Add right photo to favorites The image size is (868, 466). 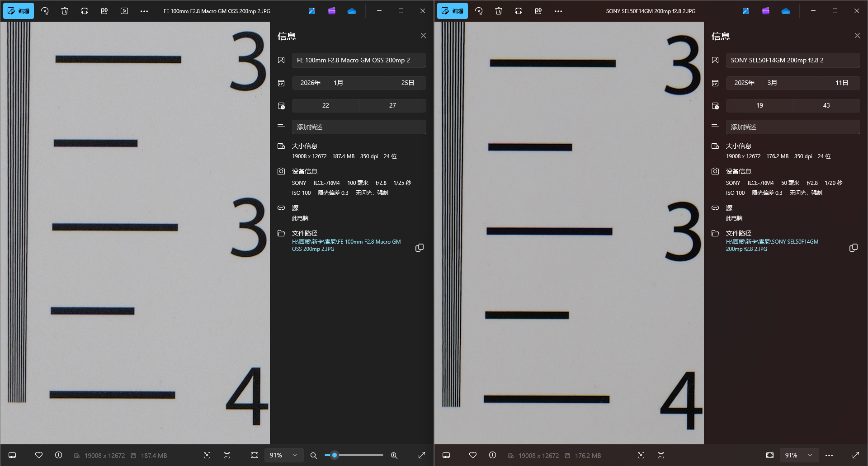tap(473, 455)
